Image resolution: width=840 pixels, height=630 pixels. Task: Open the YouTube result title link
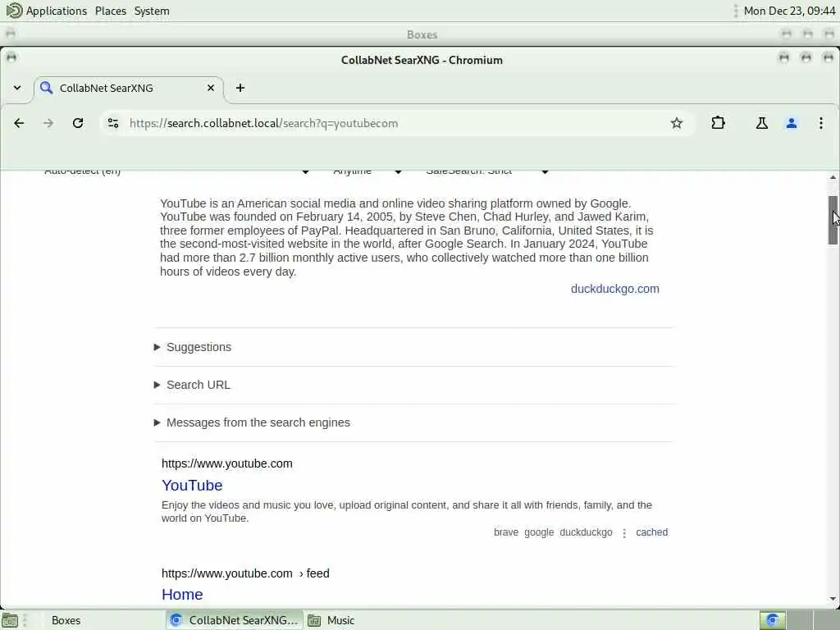(x=192, y=485)
